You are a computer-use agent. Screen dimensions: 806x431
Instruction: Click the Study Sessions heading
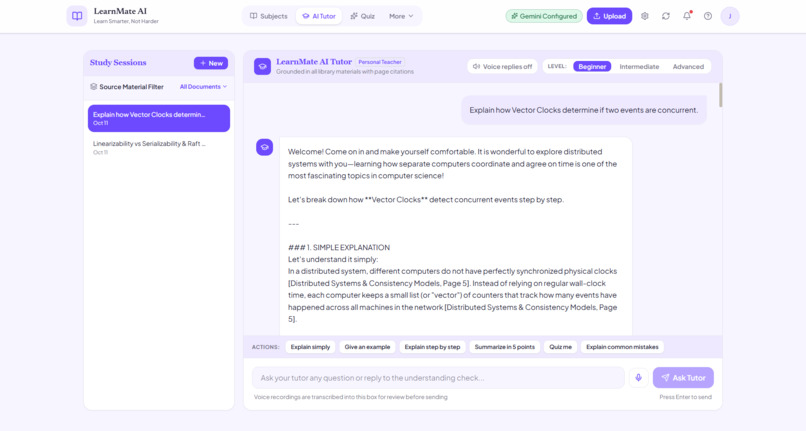[x=118, y=63]
